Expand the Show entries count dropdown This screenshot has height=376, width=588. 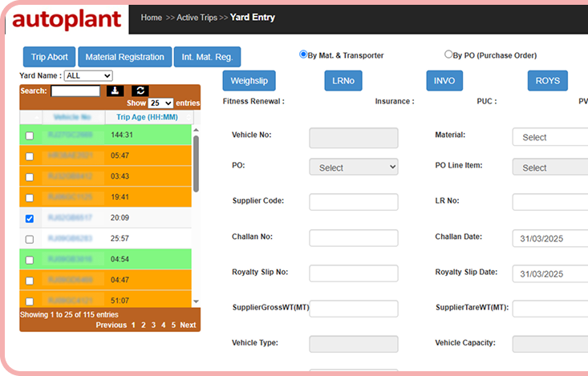[x=160, y=103]
